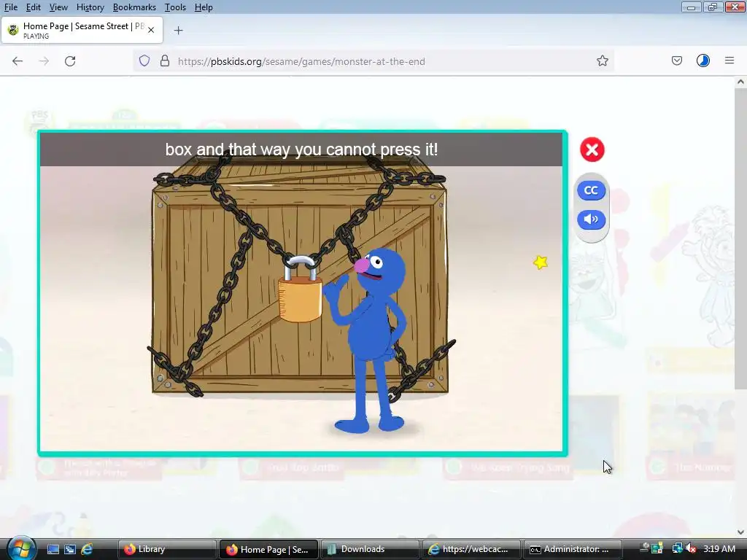View site security info via lock icon
The image size is (747, 560).
pos(165,61)
